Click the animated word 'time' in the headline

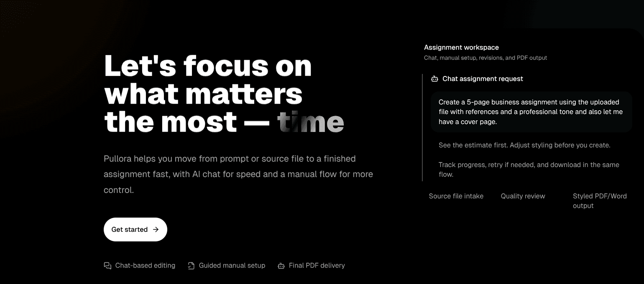tap(310, 122)
